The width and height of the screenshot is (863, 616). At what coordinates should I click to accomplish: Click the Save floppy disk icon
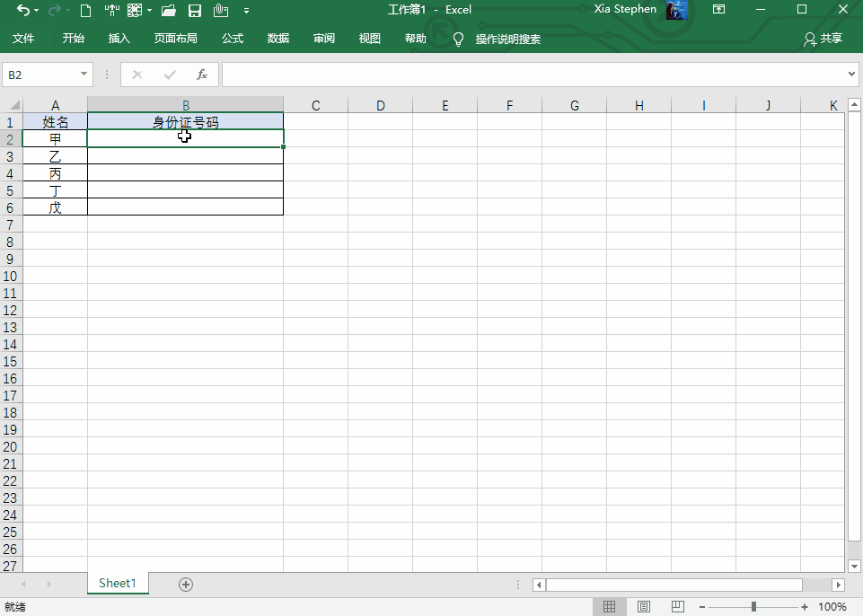pos(195,10)
